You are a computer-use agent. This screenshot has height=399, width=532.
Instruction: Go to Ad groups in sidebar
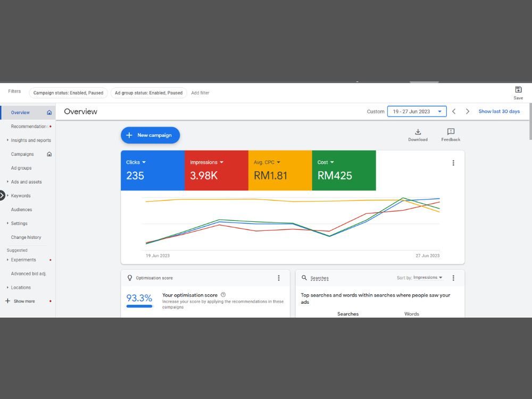[x=21, y=168]
